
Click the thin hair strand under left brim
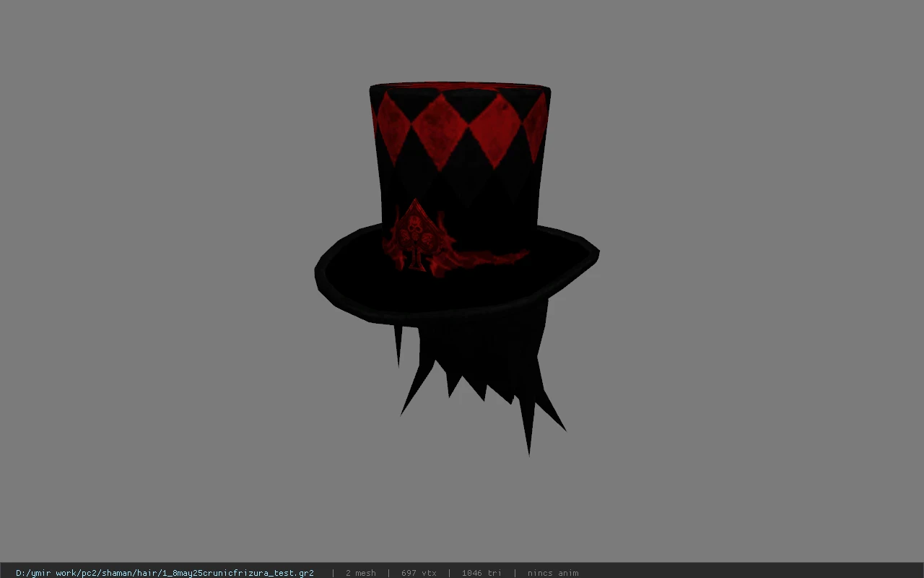(x=397, y=346)
